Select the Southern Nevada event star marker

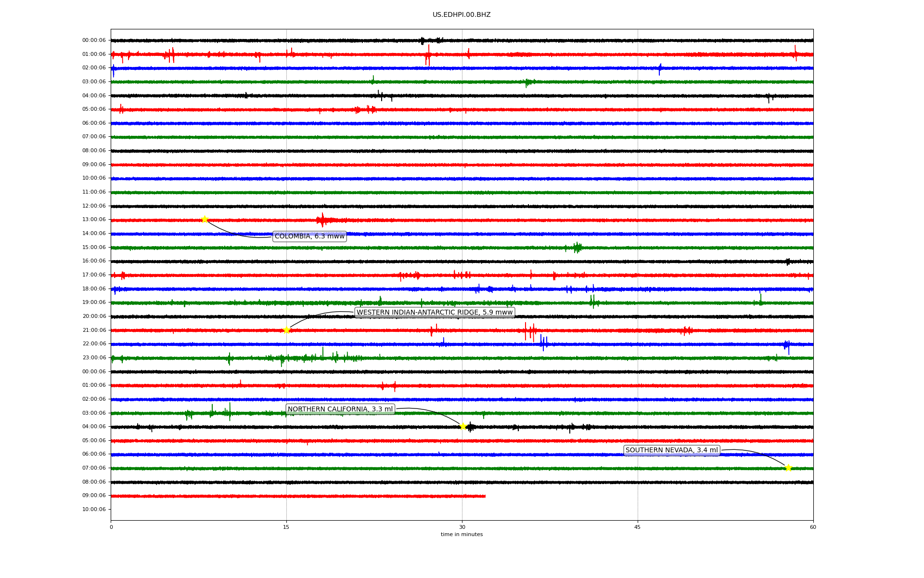pos(788,468)
